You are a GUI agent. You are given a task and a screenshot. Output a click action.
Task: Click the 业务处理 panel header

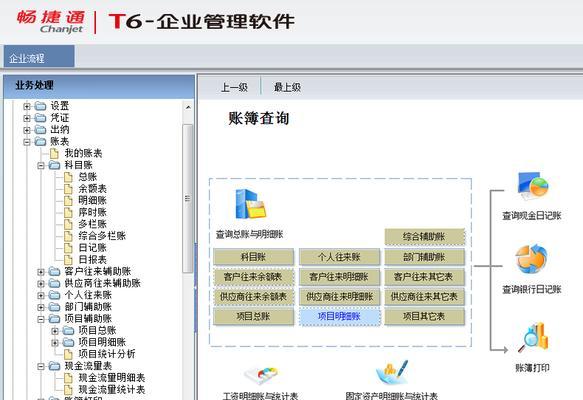99,86
